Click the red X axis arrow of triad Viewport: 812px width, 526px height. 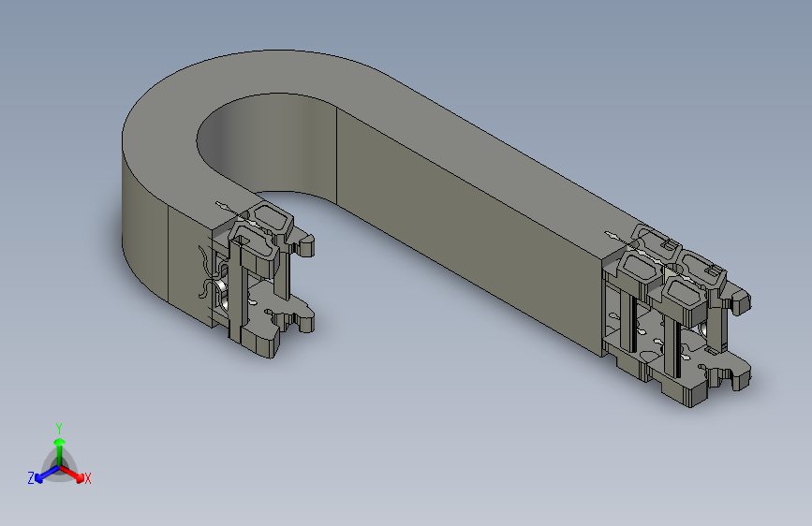click(72, 474)
